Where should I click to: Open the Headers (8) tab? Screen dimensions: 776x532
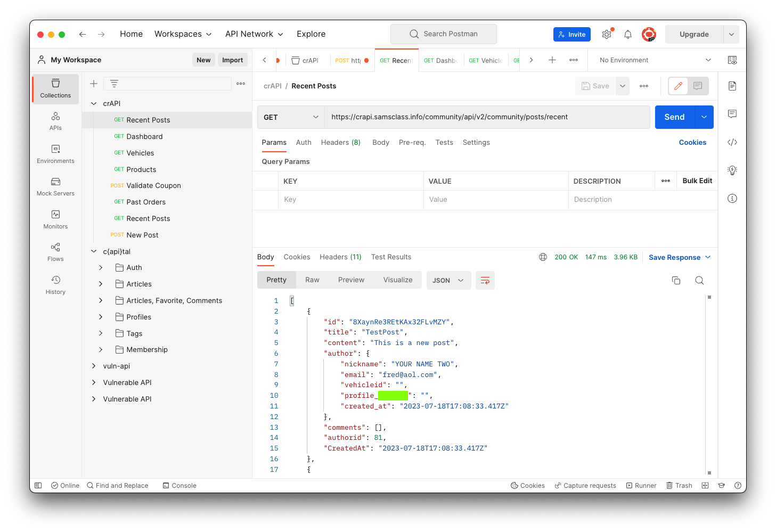tap(341, 143)
